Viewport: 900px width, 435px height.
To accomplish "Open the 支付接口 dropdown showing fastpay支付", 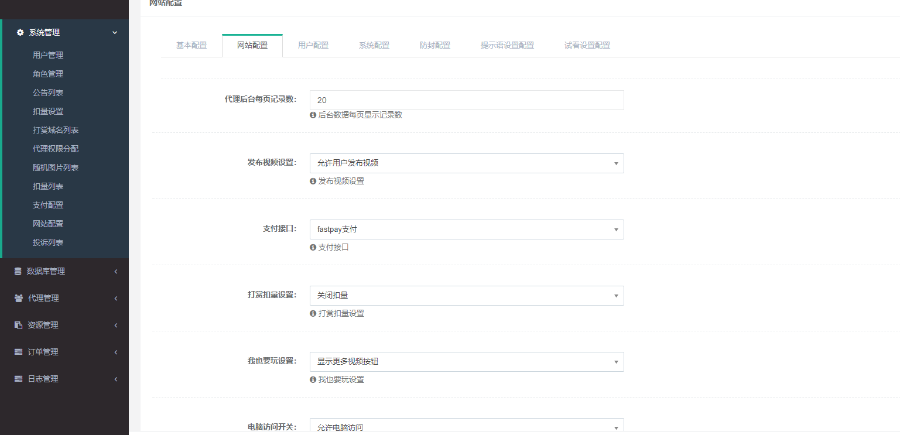I will [x=467, y=230].
